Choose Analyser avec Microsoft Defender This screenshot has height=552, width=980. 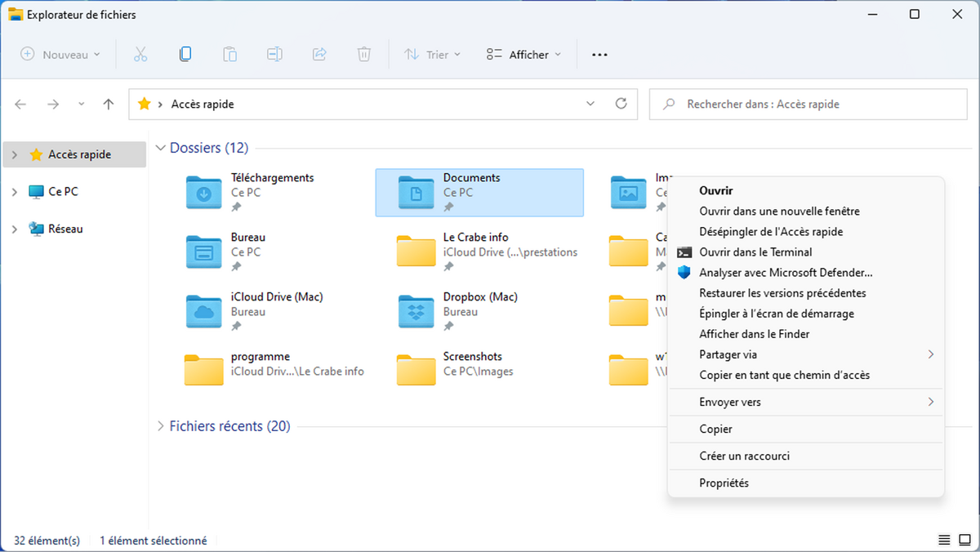pos(806,273)
